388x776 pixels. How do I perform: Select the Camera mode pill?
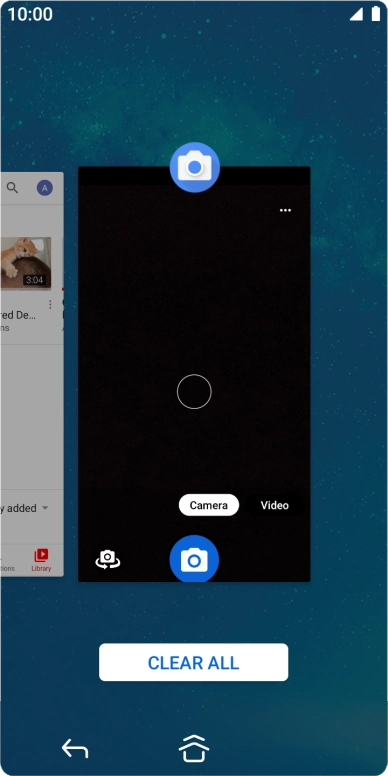tap(209, 505)
